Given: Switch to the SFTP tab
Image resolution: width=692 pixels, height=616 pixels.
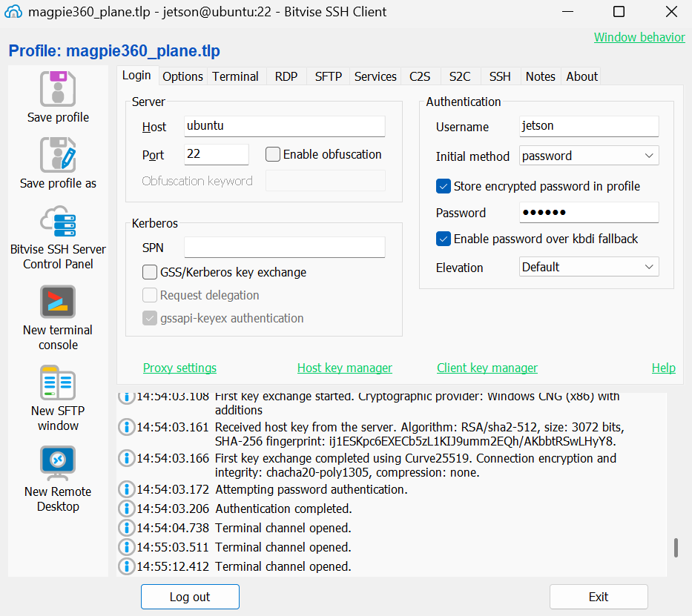Looking at the screenshot, I should click(328, 76).
